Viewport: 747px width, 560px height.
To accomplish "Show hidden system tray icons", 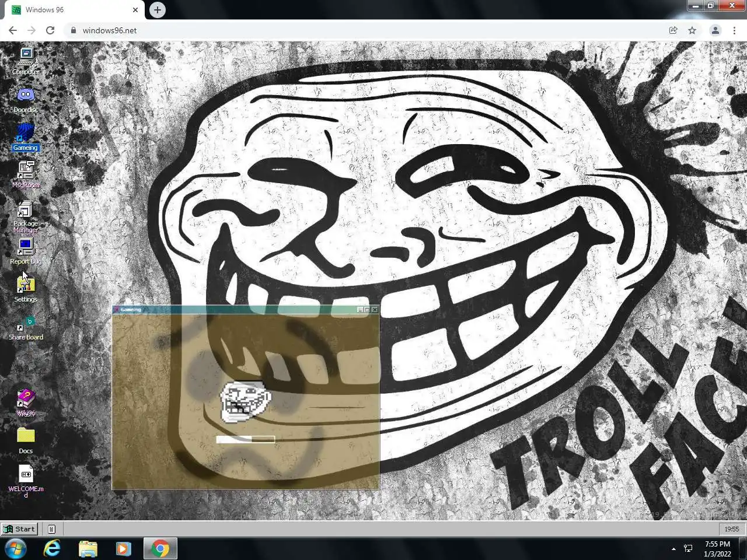I will tap(673, 548).
